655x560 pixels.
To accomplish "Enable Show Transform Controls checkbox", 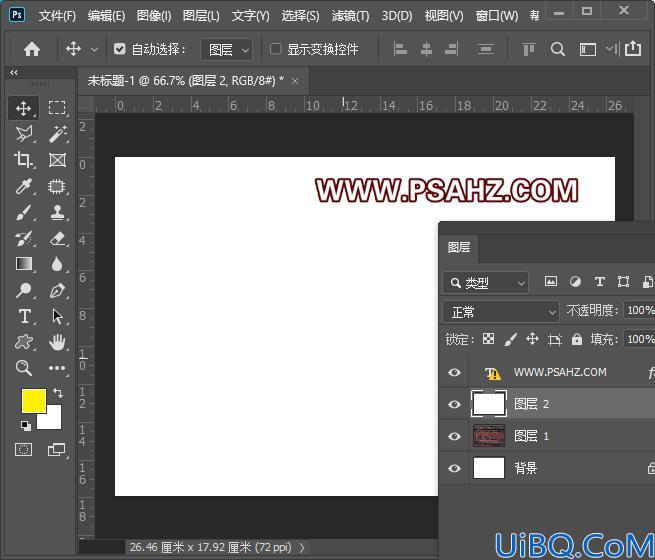I will [x=275, y=49].
